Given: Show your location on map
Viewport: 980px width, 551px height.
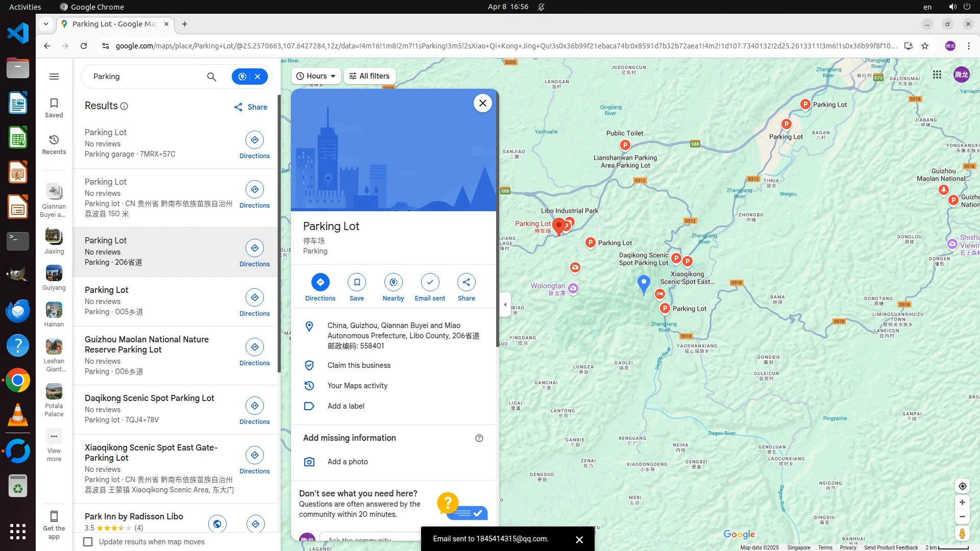Looking at the screenshot, I should [x=962, y=486].
